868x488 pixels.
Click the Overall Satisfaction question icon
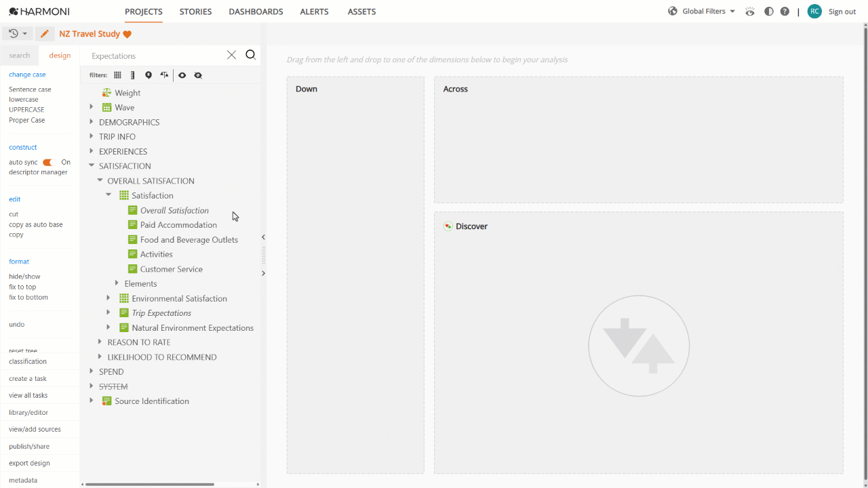133,210
